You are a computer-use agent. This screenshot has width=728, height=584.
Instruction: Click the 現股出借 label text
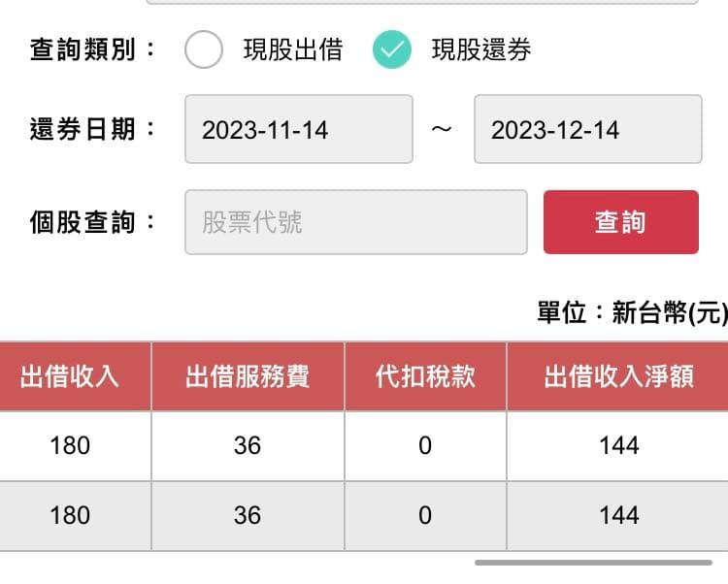click(292, 50)
